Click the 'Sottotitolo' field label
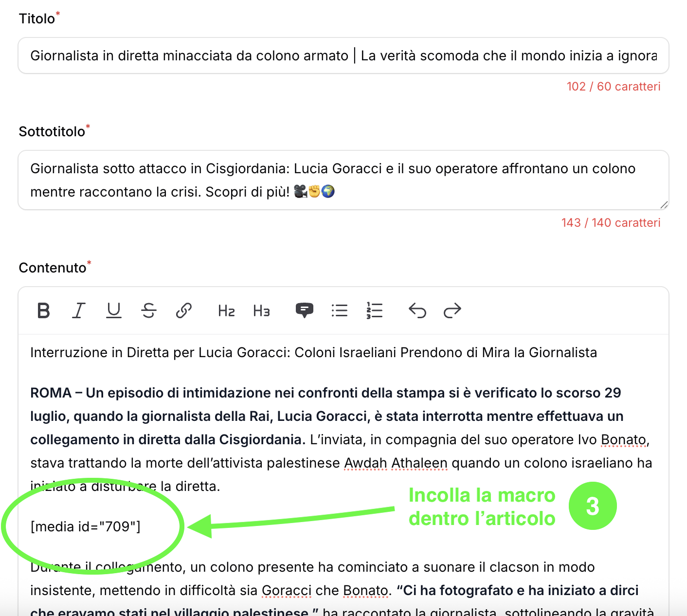 click(x=52, y=131)
